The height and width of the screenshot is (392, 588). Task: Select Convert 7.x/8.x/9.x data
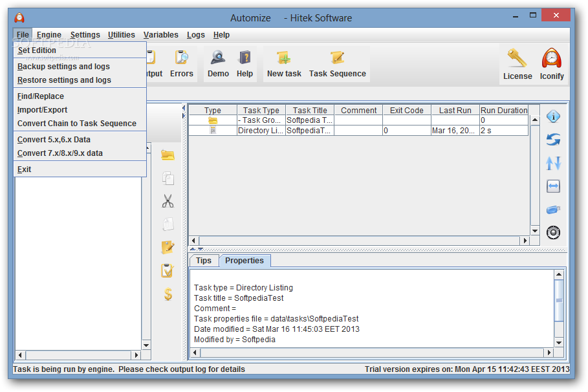[x=80, y=153]
